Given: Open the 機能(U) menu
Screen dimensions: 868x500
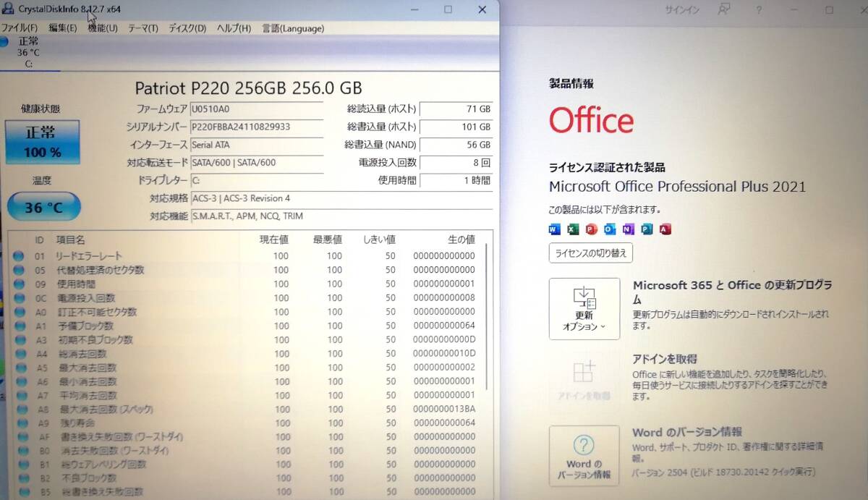Looking at the screenshot, I should tap(103, 28).
